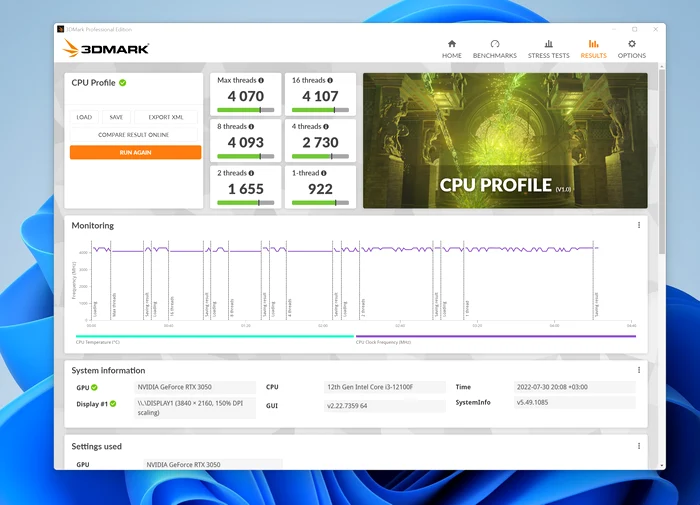Viewport: 700px width, 505px height.
Task: Open the Home tab icon
Action: (x=452, y=44)
